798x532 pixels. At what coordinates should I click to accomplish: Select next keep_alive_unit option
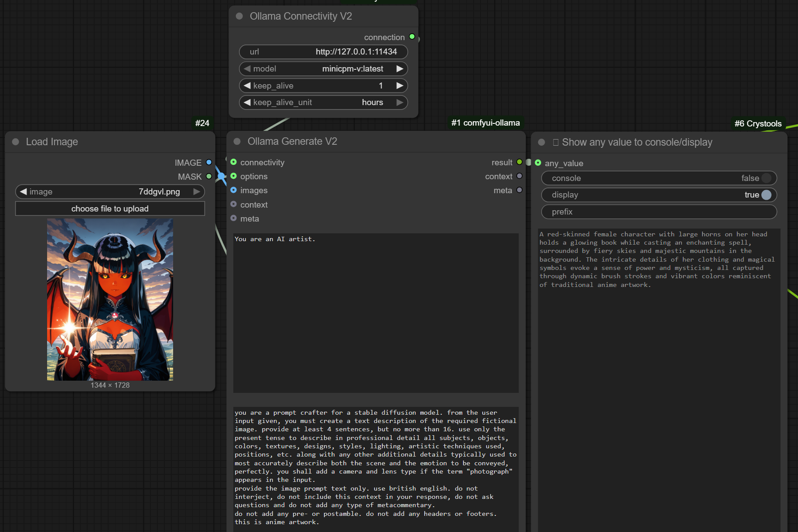399,102
